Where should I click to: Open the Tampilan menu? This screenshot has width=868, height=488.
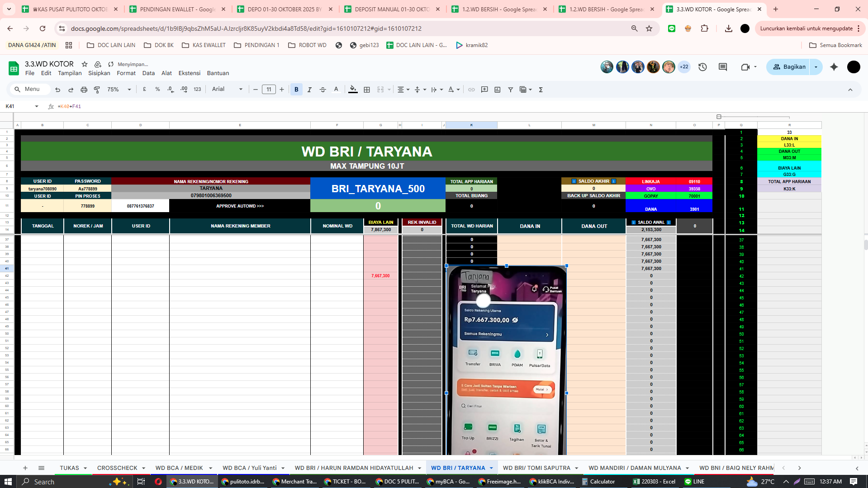click(x=70, y=73)
